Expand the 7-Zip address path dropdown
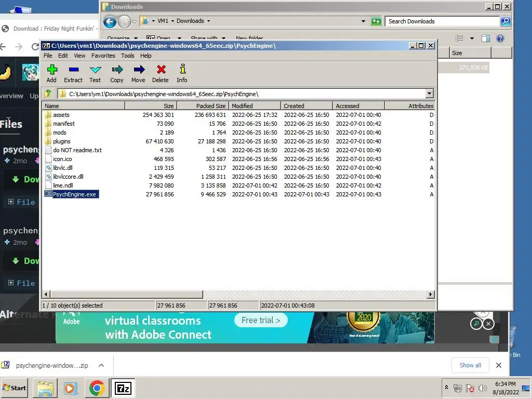Viewport: 532px width, 399px height. tap(429, 94)
